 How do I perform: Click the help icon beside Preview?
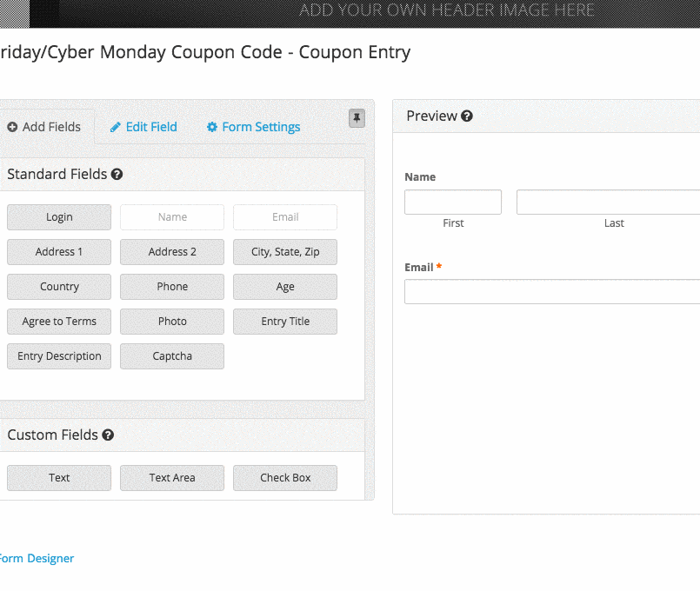pyautogui.click(x=467, y=116)
